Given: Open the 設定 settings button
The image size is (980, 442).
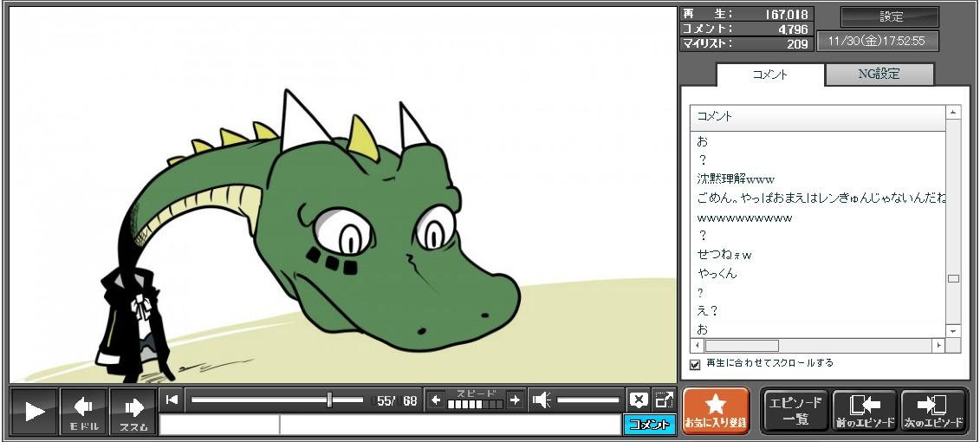Looking at the screenshot, I should click(x=890, y=17).
